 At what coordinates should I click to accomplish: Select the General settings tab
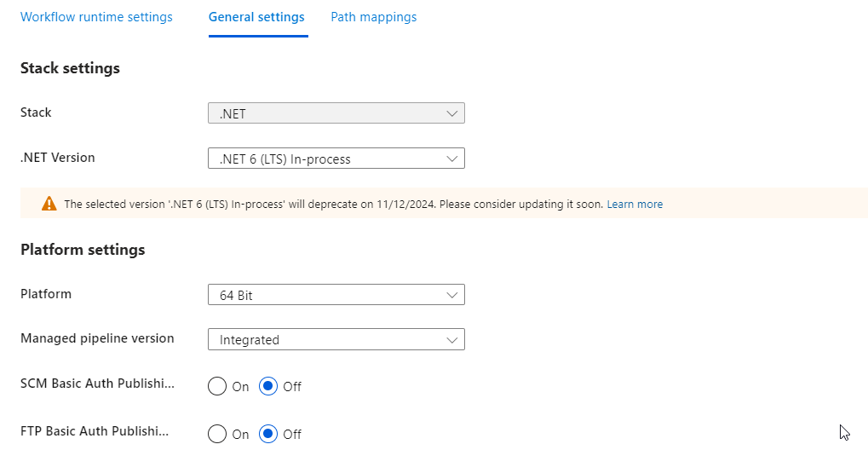tap(256, 17)
